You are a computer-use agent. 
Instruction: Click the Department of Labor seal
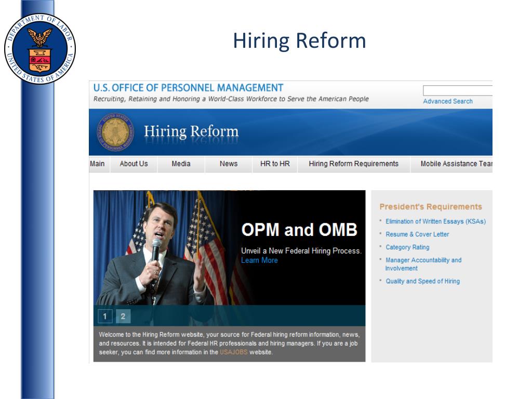point(40,48)
